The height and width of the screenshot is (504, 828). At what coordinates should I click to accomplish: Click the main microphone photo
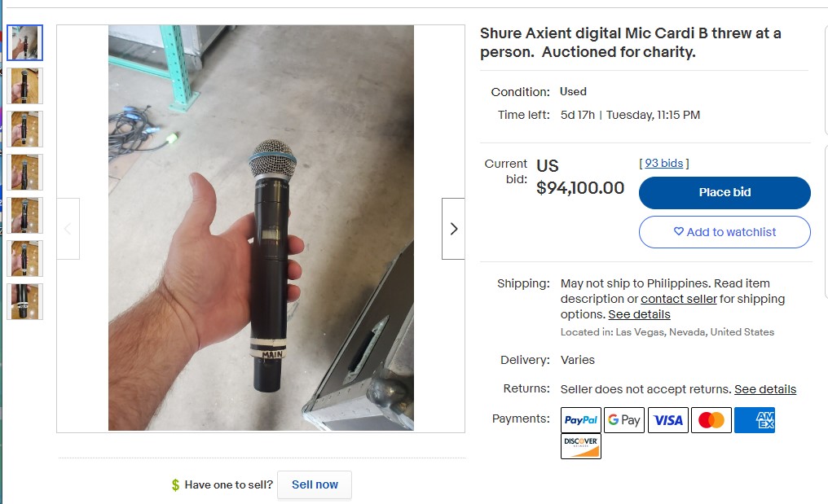click(261, 228)
